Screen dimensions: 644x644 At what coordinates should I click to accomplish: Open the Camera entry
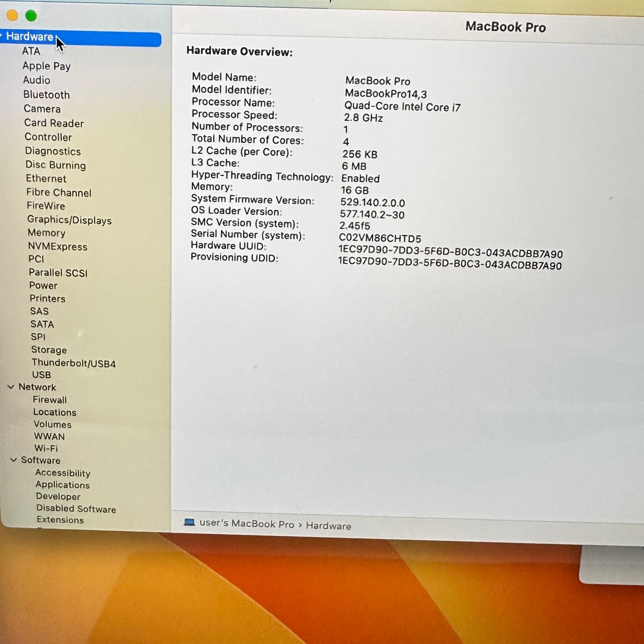click(x=42, y=109)
